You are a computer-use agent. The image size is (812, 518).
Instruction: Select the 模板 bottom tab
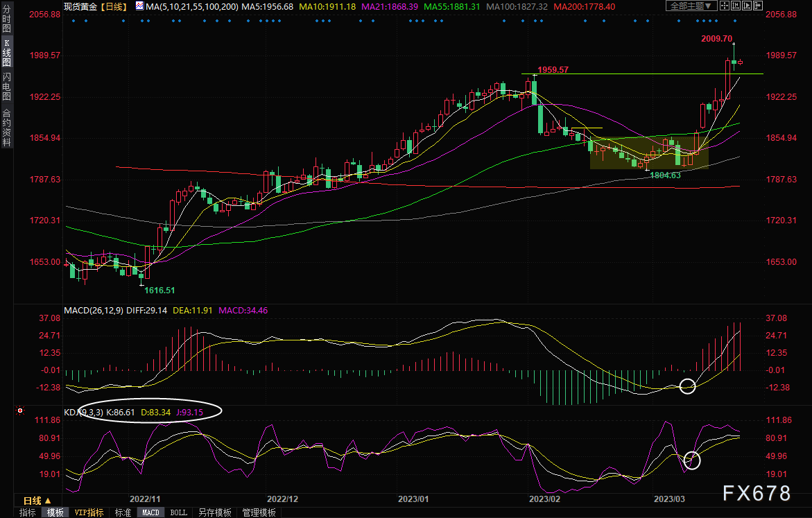click(x=55, y=512)
